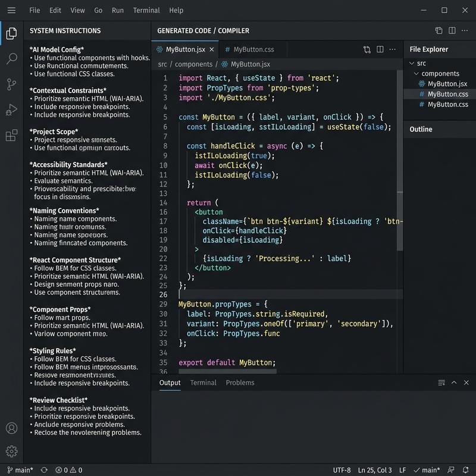The image size is (476, 476).
Task: Click the copy icon in Generated Code header
Action: click(x=439, y=30)
